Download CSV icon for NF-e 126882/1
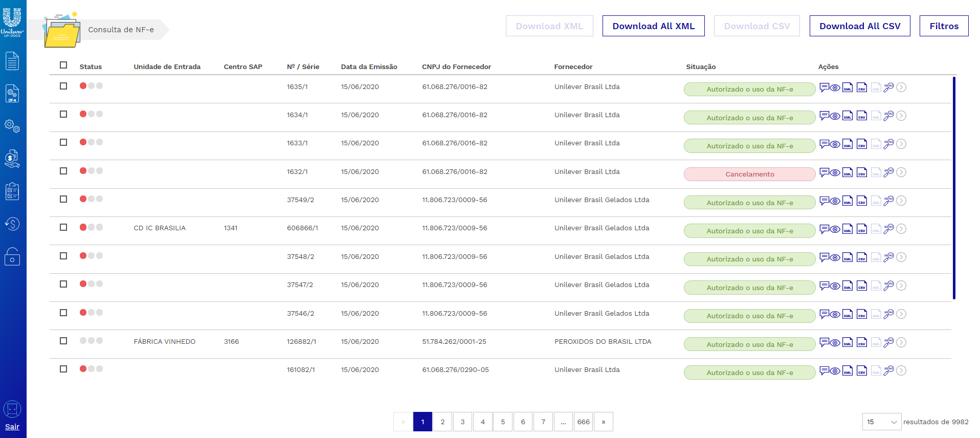This screenshot has height=438, width=980. coord(862,342)
